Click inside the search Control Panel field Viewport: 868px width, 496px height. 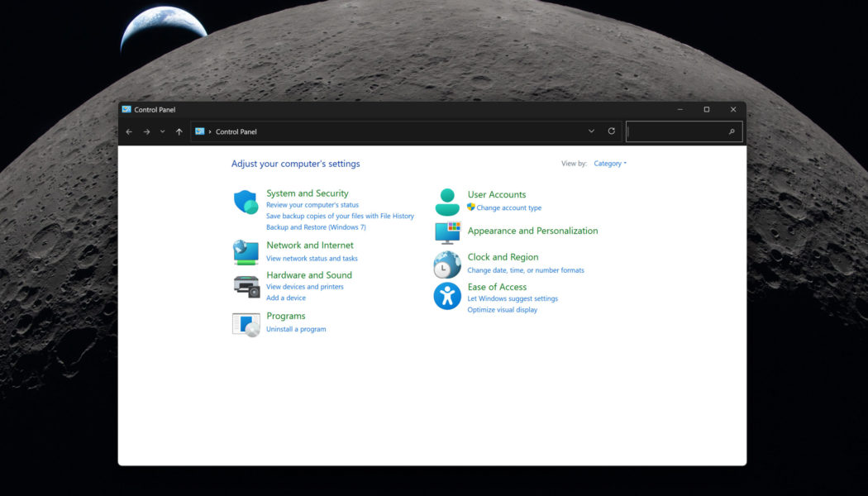(x=684, y=131)
